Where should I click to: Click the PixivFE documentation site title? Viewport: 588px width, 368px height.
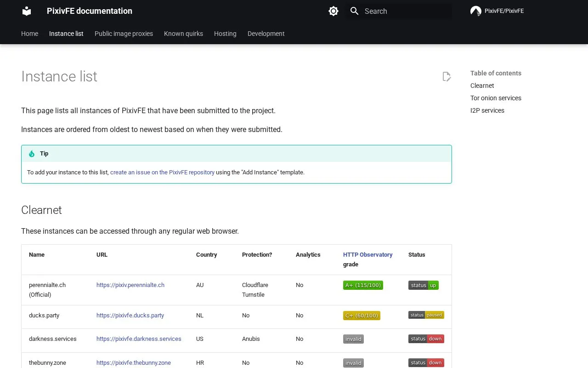(x=90, y=11)
